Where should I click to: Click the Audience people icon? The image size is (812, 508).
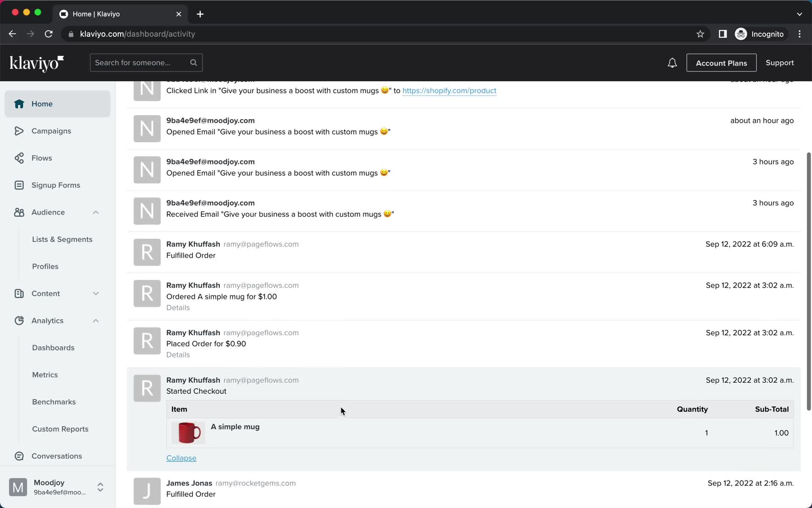19,212
